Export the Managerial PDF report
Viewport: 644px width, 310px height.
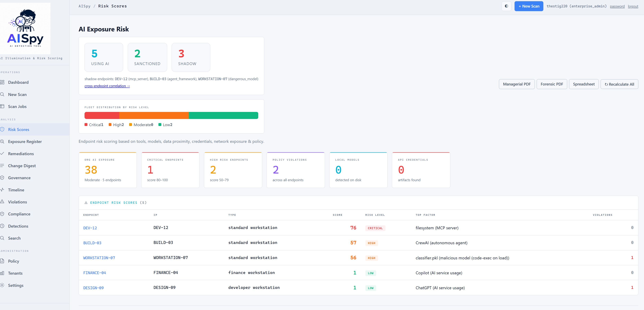(x=517, y=84)
